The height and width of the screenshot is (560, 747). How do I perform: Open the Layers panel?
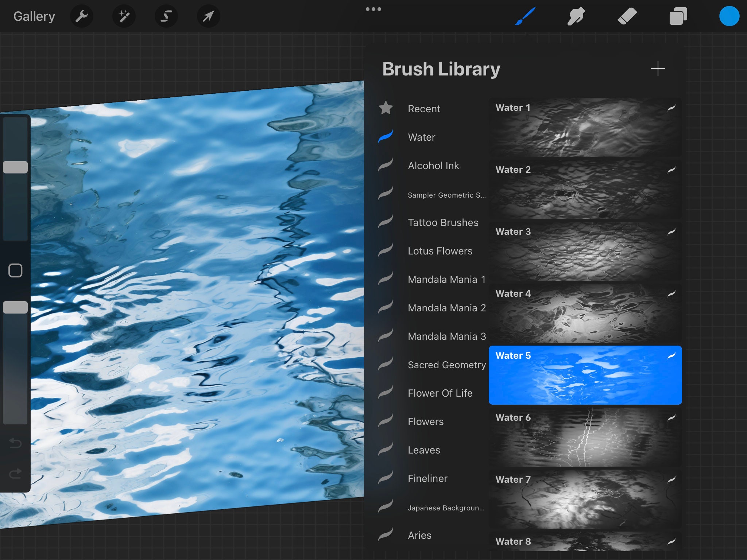(x=678, y=16)
